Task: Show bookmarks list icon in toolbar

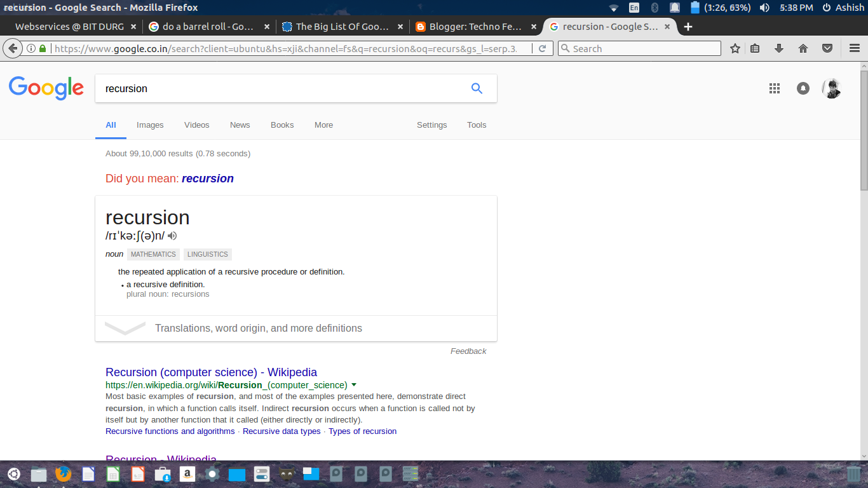Action: (x=755, y=49)
